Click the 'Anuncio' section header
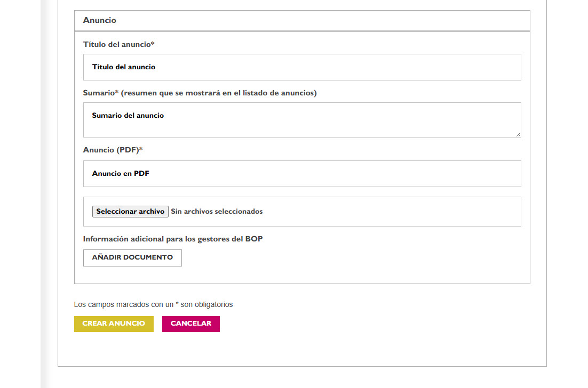The width and height of the screenshot is (588, 388). click(x=100, y=20)
